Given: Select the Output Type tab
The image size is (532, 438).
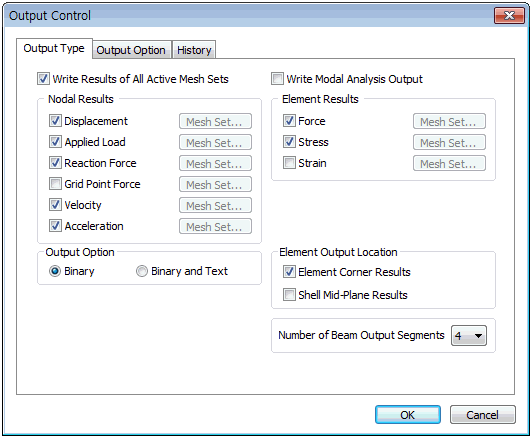Looking at the screenshot, I should click(x=54, y=49).
